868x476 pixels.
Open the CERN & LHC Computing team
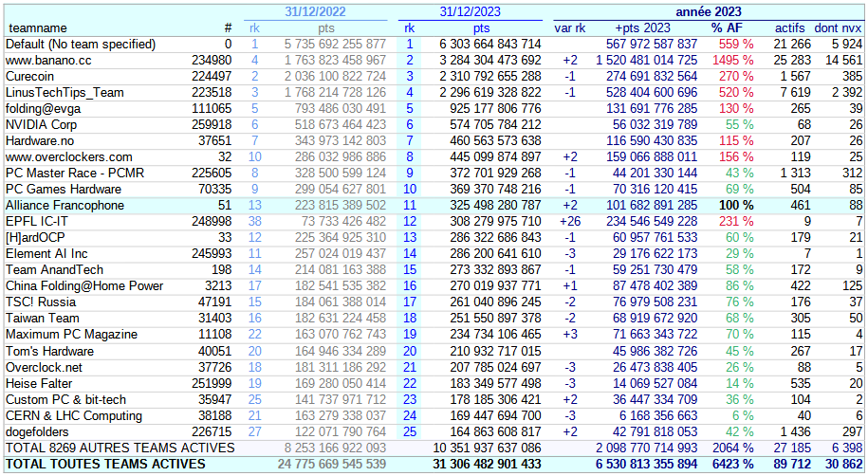pyautogui.click(x=74, y=415)
